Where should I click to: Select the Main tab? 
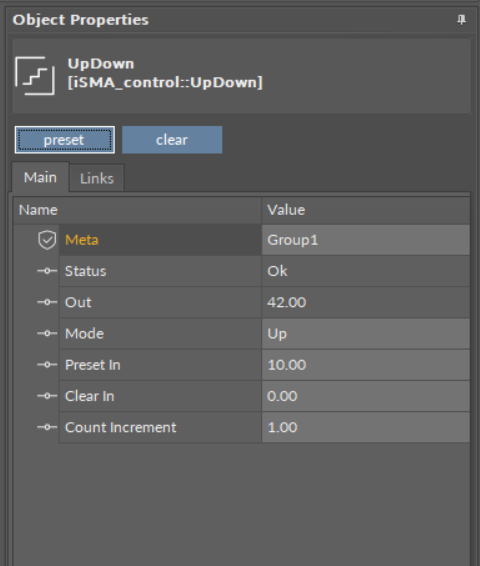click(40, 177)
